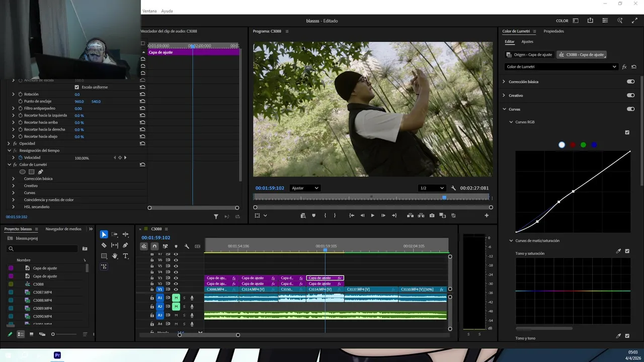The height and width of the screenshot is (362, 644).
Task: Click the Lift button in Program monitor
Action: coord(410,216)
